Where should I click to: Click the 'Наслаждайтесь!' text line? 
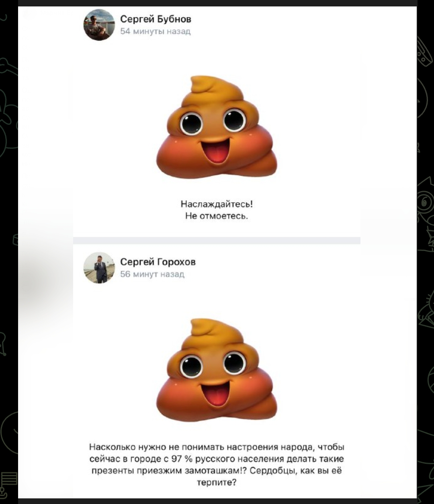pyautogui.click(x=217, y=204)
